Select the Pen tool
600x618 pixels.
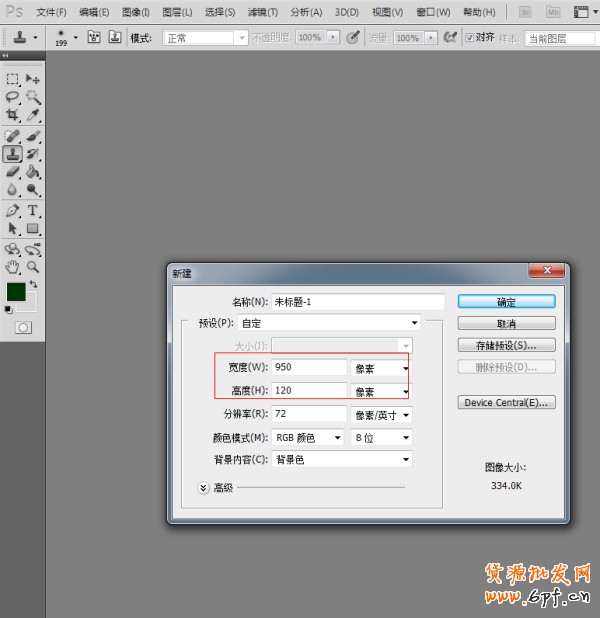[x=13, y=211]
